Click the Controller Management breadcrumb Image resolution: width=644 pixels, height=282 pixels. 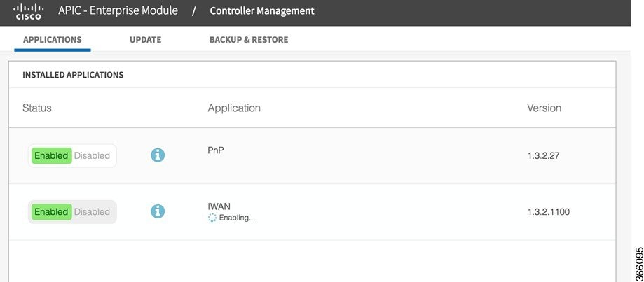(x=262, y=10)
